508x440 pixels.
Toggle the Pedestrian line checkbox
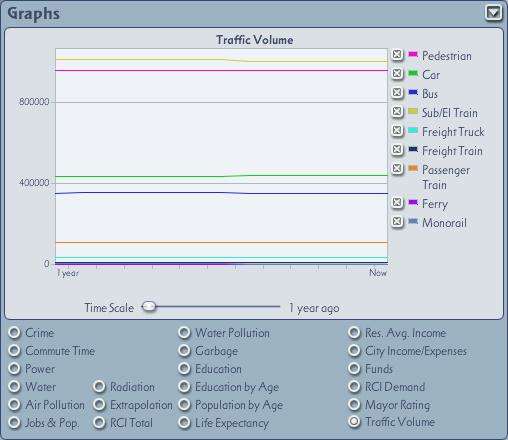397,54
